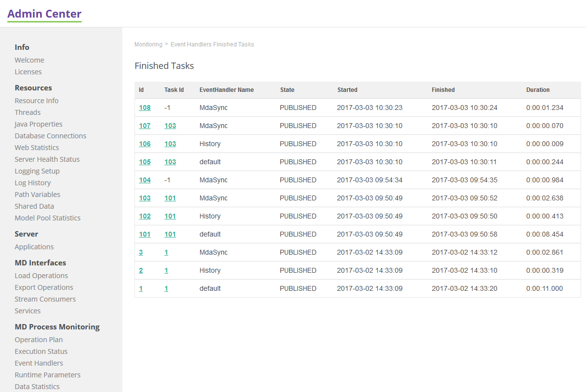Navigate to Resource Info
Image resolution: width=586 pixels, height=392 pixels.
pyautogui.click(x=37, y=101)
